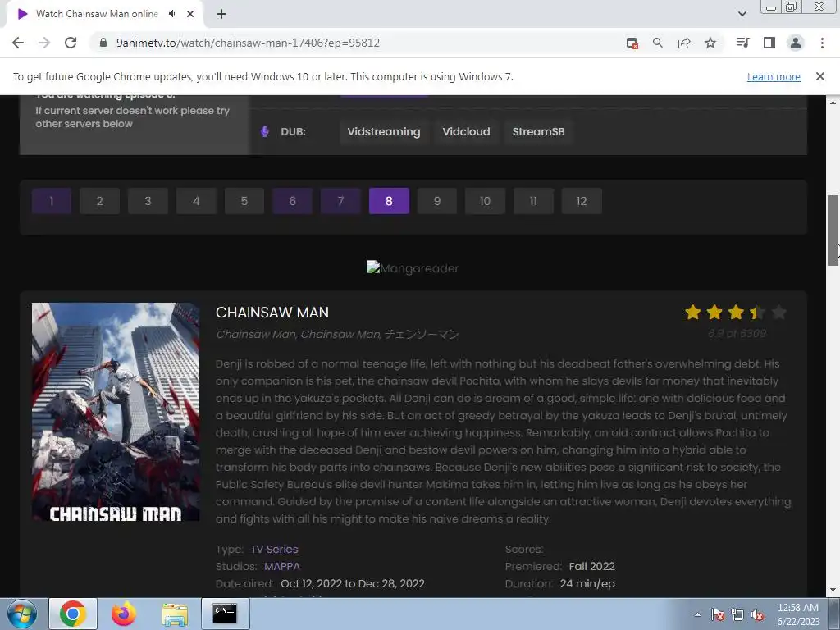Screen dimensions: 840x630
Task: Click the CHAINSAW MAN title heading
Action: tap(272, 313)
